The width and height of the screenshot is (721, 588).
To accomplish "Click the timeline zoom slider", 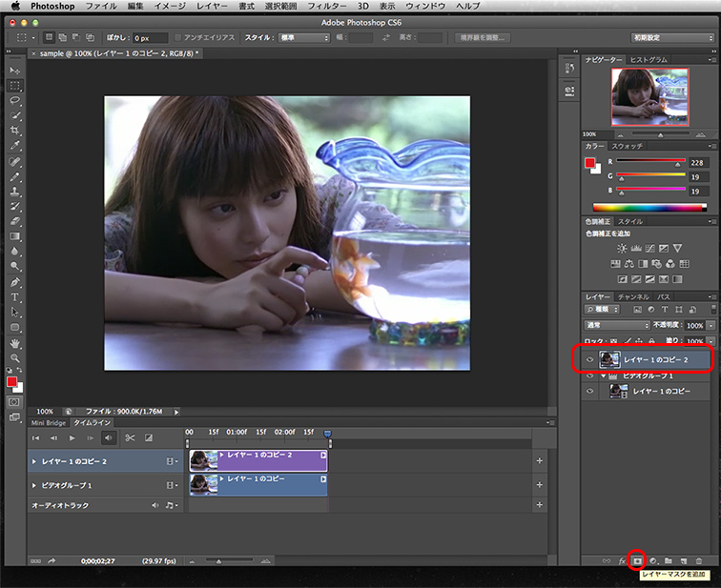I will pyautogui.click(x=229, y=560).
